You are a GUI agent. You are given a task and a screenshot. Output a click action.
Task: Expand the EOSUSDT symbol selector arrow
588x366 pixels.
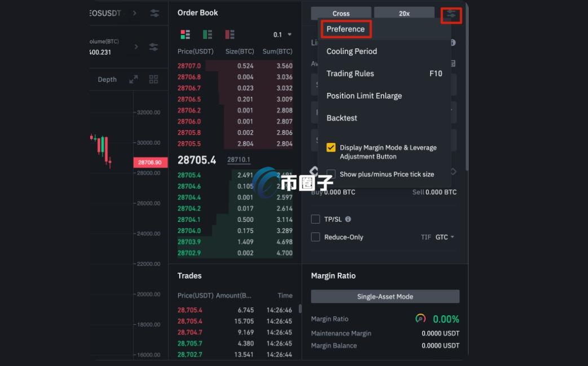point(135,12)
